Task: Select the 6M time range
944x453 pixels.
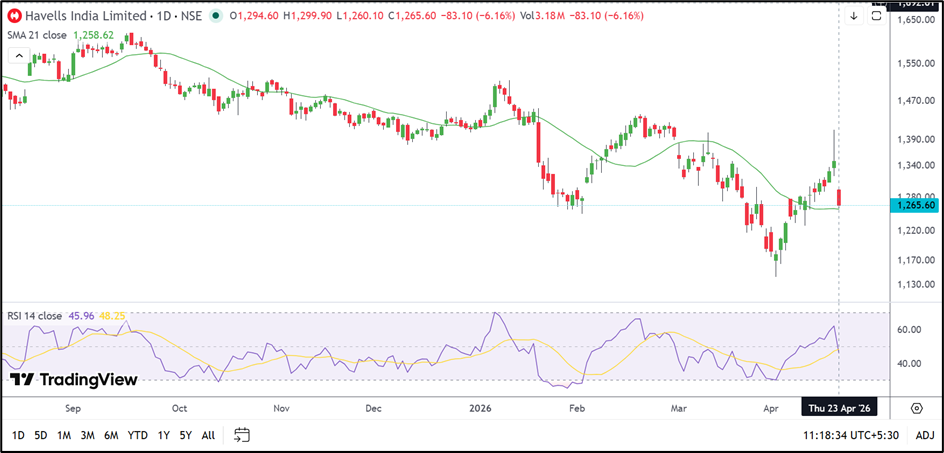Action: click(111, 435)
